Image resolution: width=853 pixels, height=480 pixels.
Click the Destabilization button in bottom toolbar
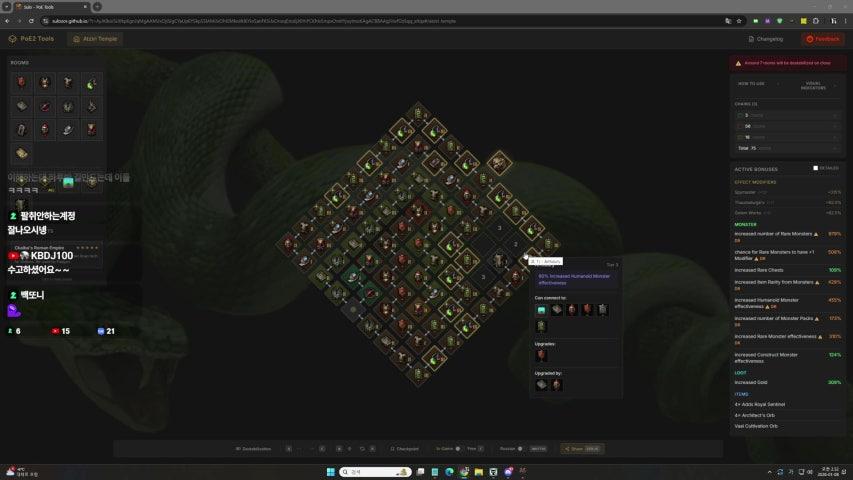tap(257, 449)
